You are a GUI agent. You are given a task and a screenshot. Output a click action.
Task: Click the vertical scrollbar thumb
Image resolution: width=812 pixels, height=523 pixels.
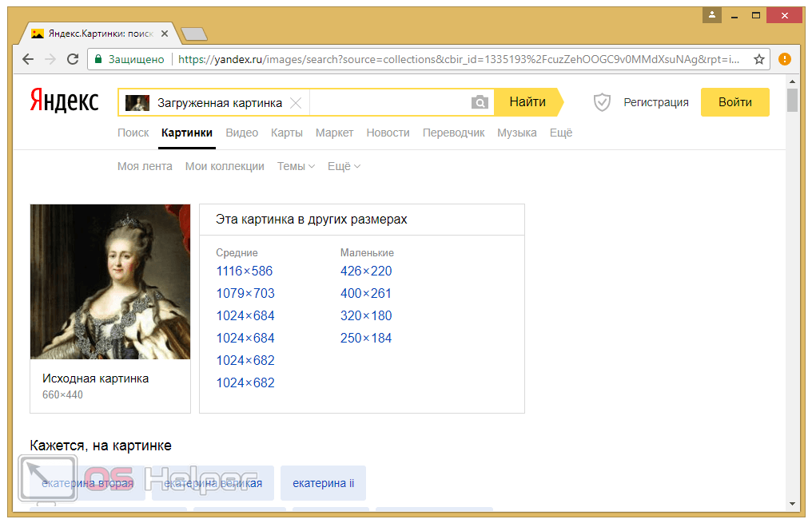pos(792,100)
